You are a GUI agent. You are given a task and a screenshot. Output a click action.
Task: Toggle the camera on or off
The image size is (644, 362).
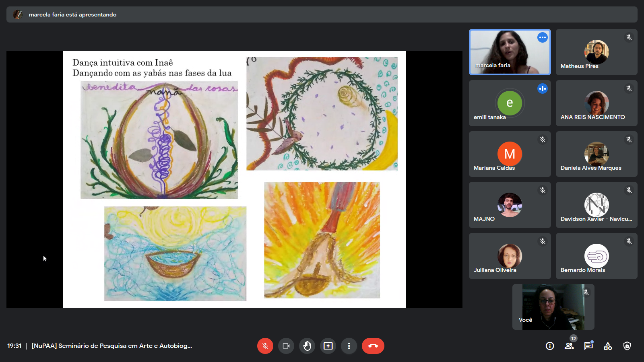click(x=286, y=346)
